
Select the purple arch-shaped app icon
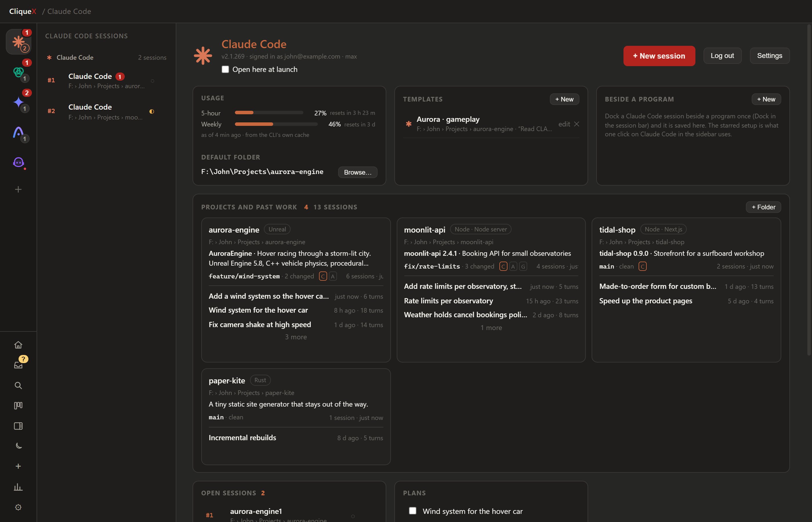pos(18,132)
